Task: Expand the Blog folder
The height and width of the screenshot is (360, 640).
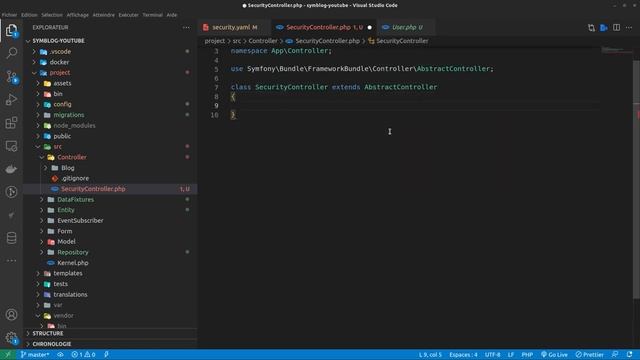Action: 46,168
